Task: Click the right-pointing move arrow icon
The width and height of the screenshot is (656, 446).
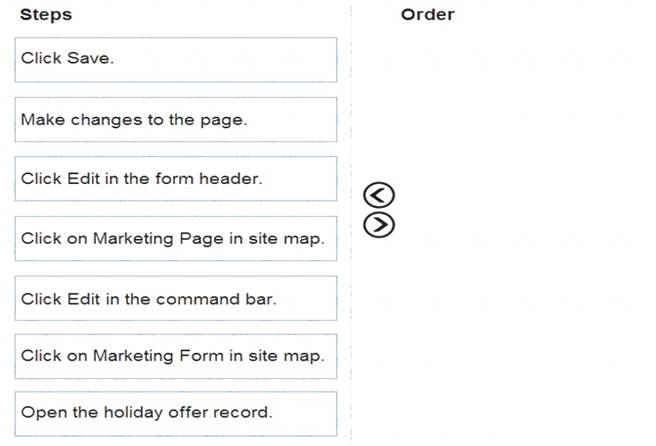Action: point(379,225)
